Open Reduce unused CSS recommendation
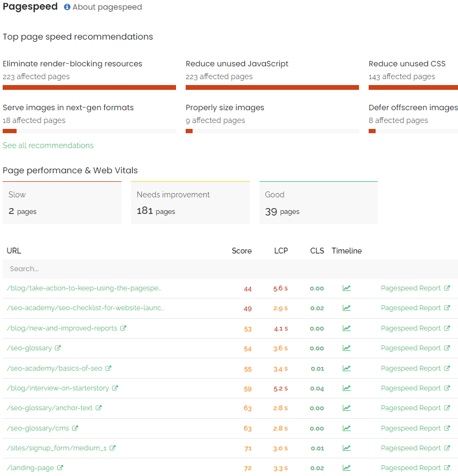Image resolution: width=458 pixels, height=476 pixels. pyautogui.click(x=407, y=64)
